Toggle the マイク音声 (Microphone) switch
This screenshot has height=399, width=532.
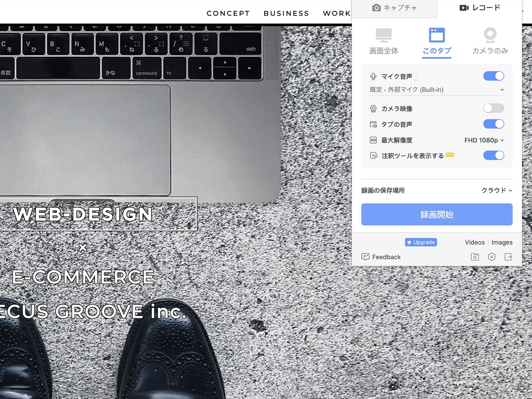493,76
